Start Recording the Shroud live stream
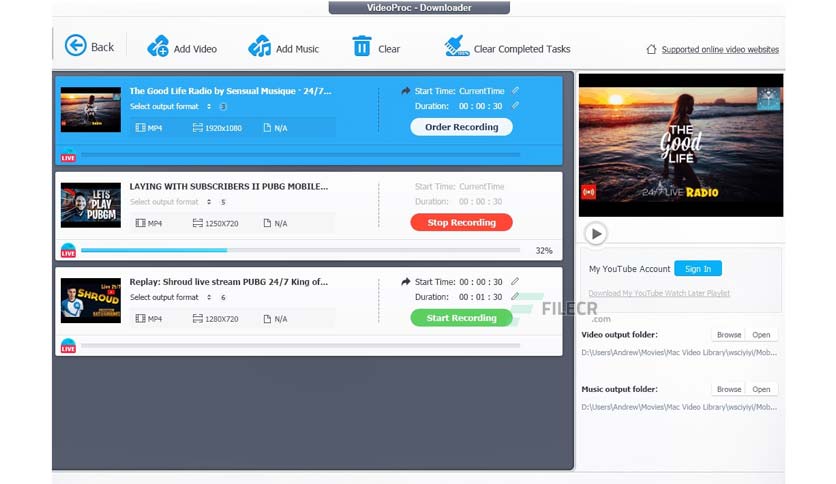 (x=461, y=318)
